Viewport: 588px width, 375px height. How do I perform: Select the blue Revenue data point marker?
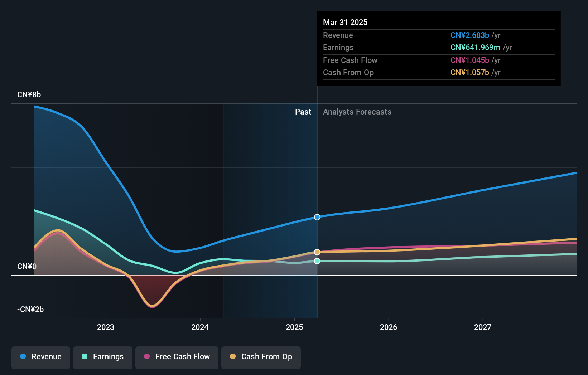point(317,217)
